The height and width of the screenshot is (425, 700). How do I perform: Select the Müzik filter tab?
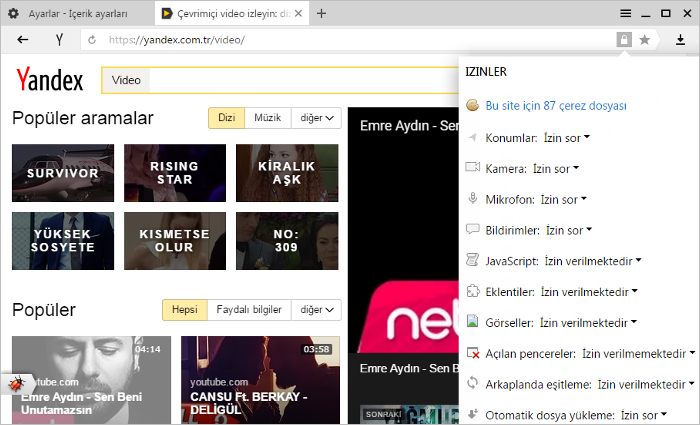point(268,118)
